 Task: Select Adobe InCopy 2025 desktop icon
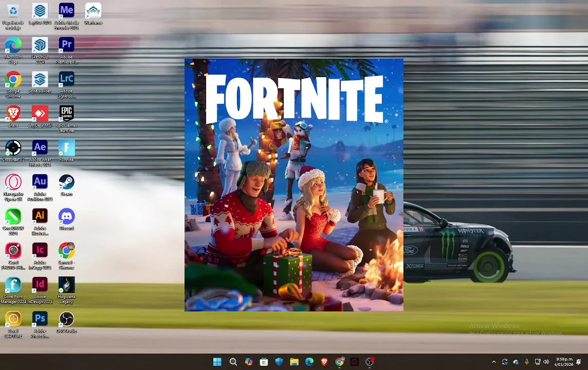[x=40, y=256]
